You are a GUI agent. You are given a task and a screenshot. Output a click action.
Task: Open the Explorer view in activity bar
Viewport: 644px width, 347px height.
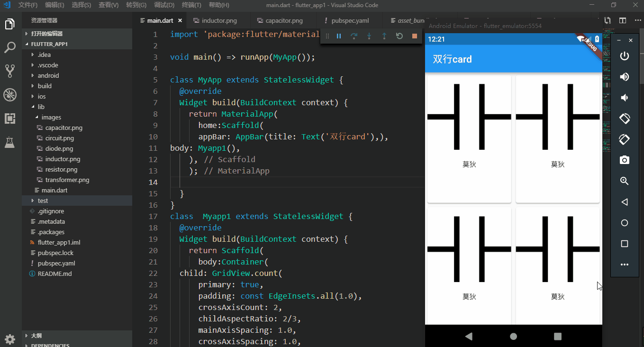10,24
